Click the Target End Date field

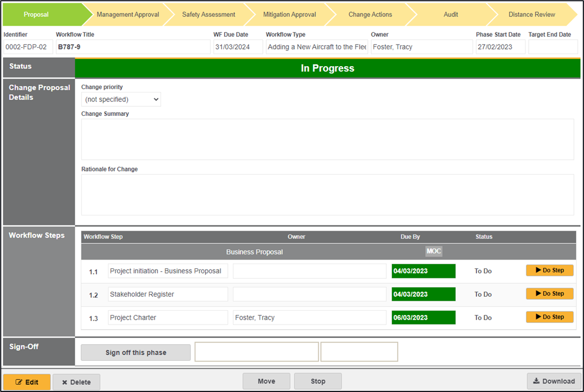tap(552, 47)
